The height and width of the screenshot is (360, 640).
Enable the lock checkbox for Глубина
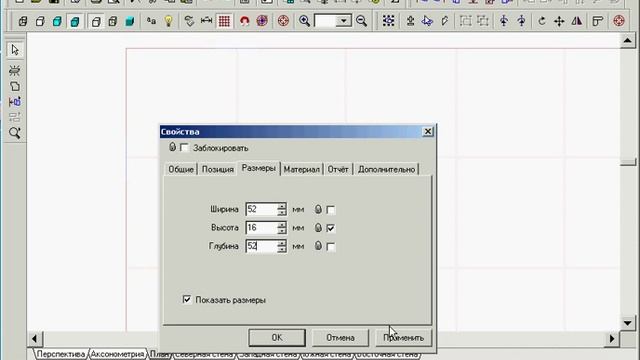pos(331,247)
